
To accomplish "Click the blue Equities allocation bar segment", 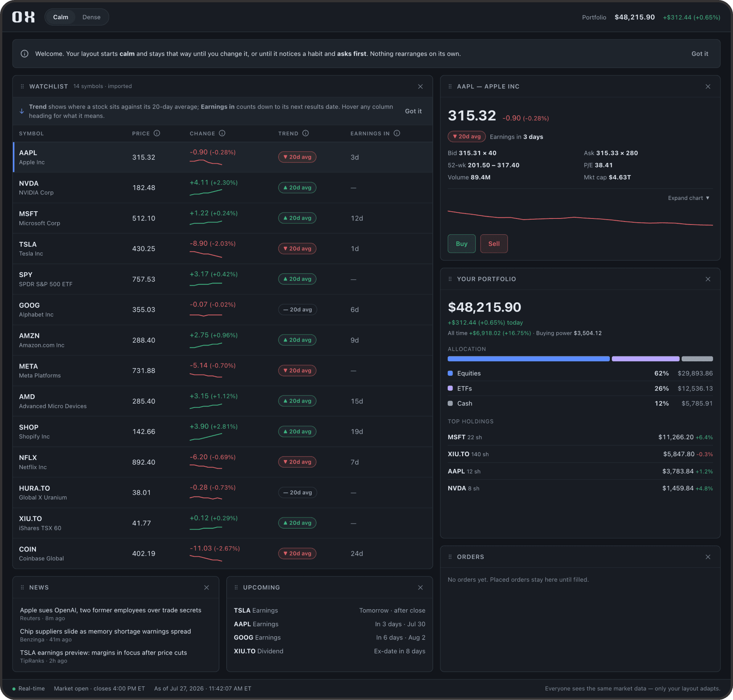I will 529,359.
